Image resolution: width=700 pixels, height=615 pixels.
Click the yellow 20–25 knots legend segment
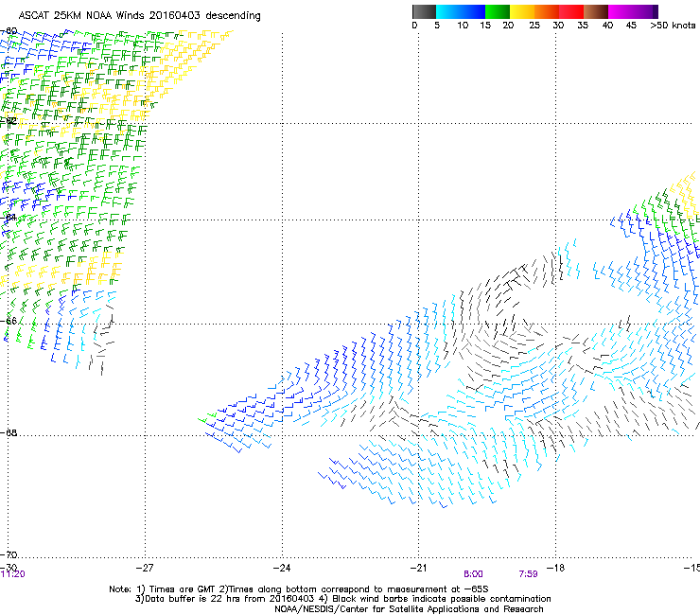[522, 11]
